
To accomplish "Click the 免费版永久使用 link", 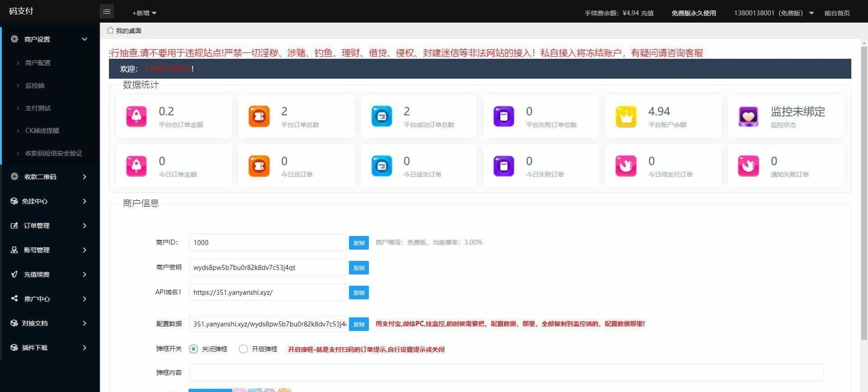I will [693, 13].
